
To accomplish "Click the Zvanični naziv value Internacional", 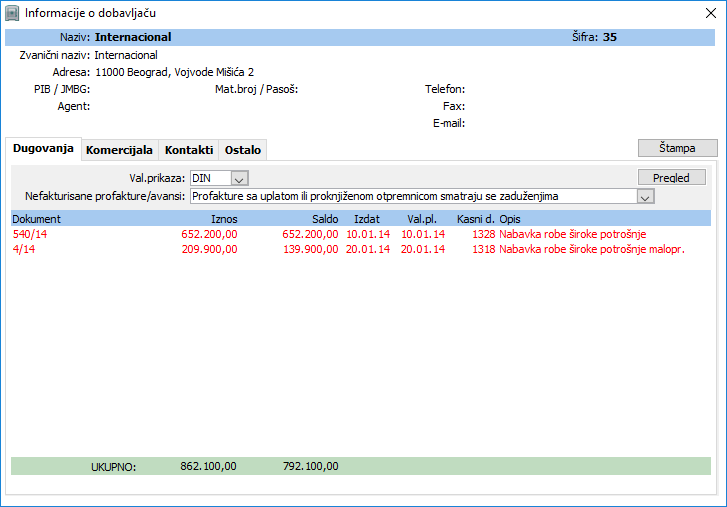I will [126, 55].
